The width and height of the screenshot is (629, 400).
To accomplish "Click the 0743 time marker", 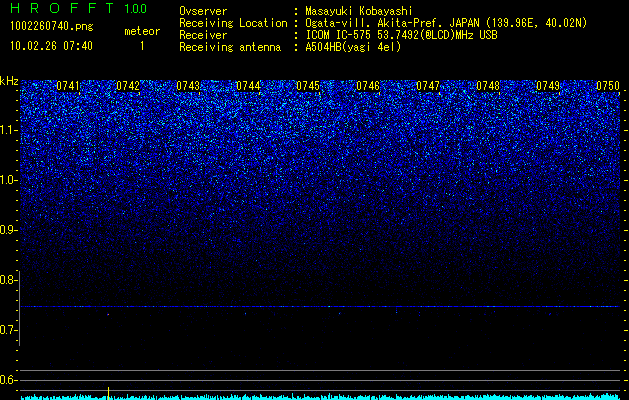I will point(188,86).
